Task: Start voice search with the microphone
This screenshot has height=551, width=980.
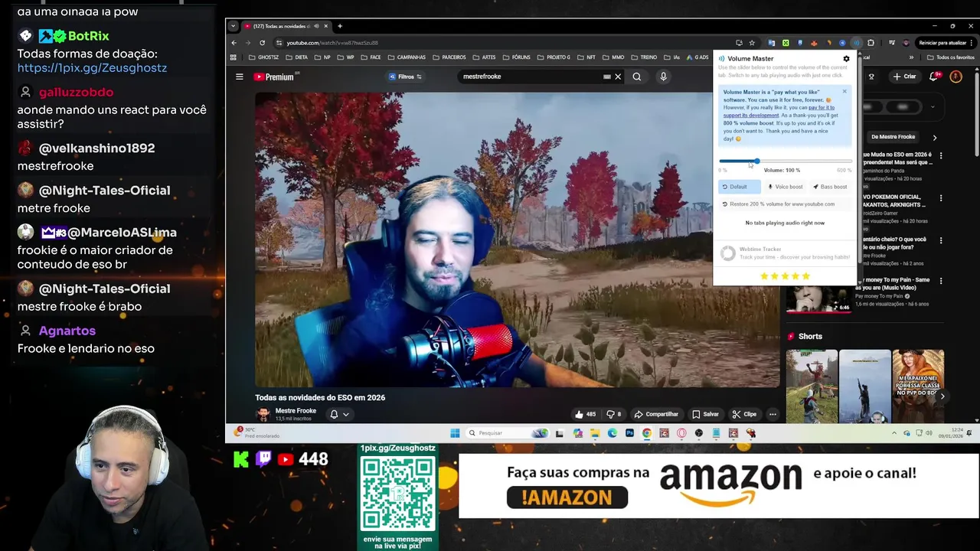Action: (x=663, y=77)
